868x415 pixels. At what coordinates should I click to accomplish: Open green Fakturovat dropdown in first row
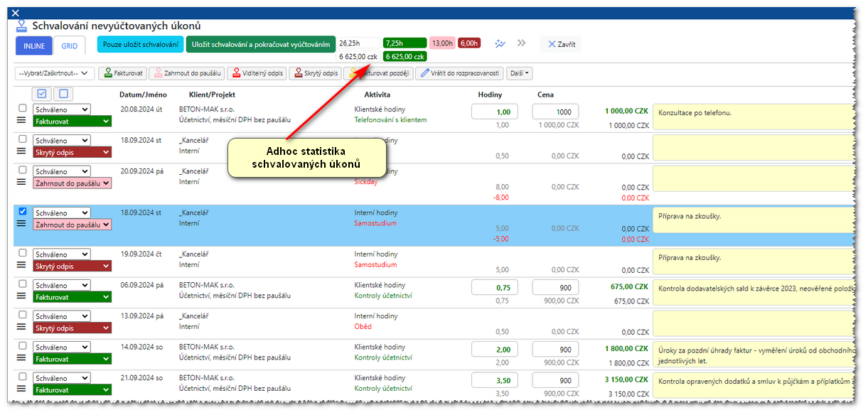click(72, 122)
